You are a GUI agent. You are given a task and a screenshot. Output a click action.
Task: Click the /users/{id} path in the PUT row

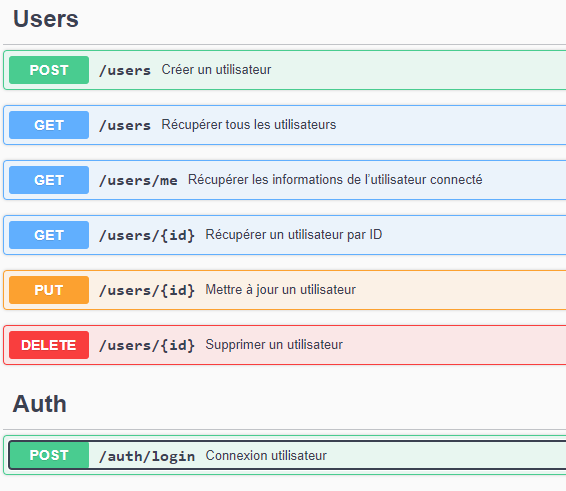click(147, 290)
